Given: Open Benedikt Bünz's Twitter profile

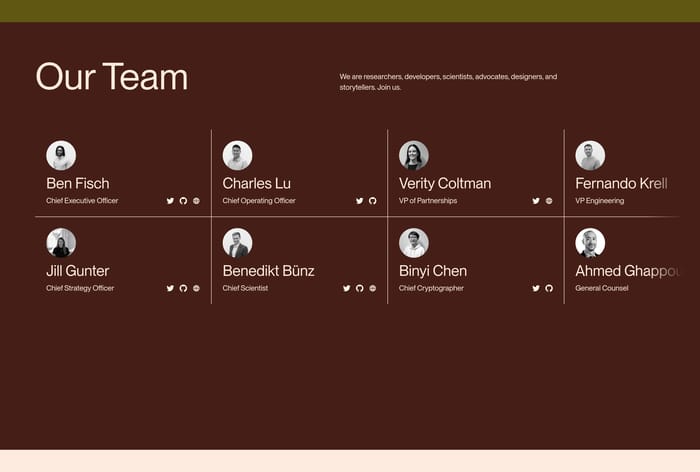Looking at the screenshot, I should click(x=347, y=288).
